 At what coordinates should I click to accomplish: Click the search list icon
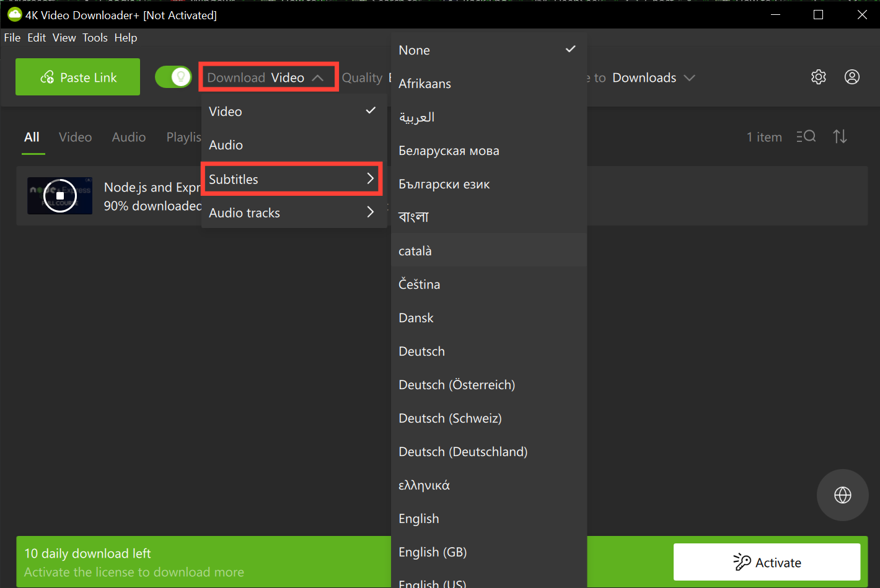coord(806,136)
